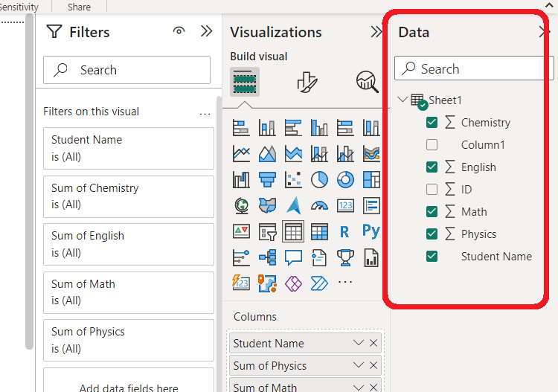Screen dimensions: 558x392
Task: Select the pie chart visual
Action: [319, 180]
